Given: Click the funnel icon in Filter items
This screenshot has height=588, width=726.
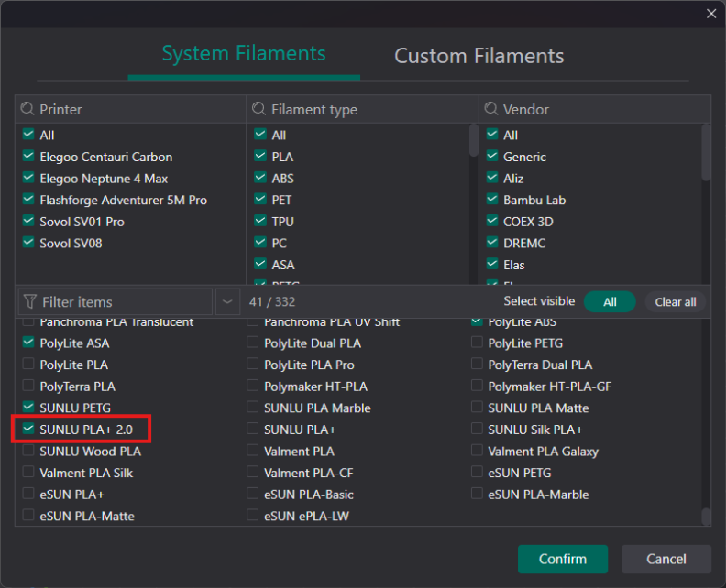Looking at the screenshot, I should pyautogui.click(x=30, y=301).
